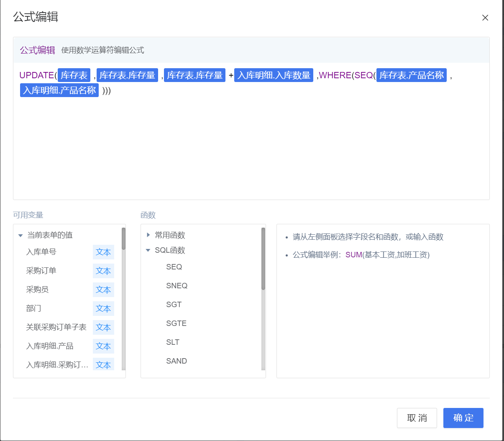Select the SNEQ function

click(177, 286)
